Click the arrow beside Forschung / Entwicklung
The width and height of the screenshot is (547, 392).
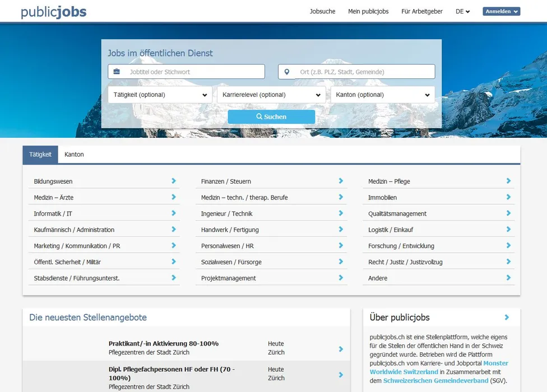click(508, 245)
